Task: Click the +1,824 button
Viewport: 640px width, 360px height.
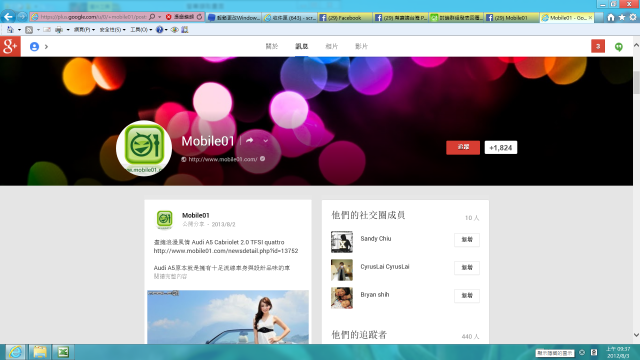Action: [501, 147]
